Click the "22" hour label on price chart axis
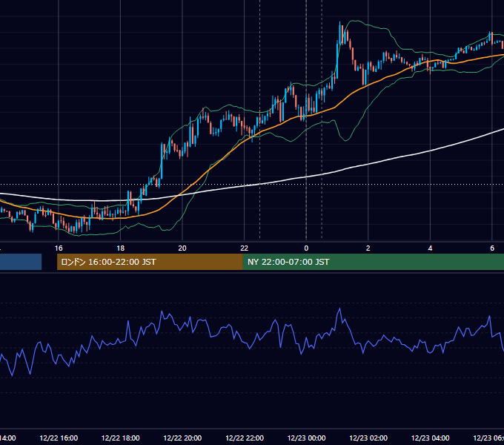Screen dimensions: 504x445 (245, 248)
